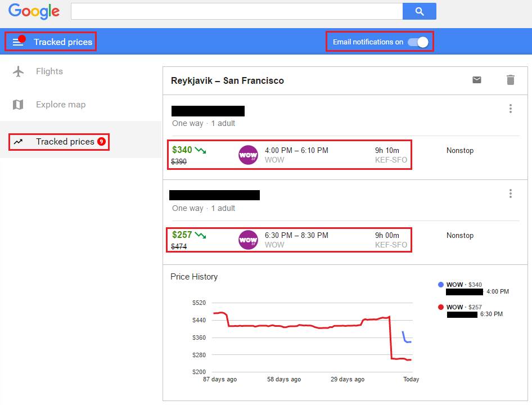Open the 6:30 PM – 8:30 PM flight
This screenshot has width=532, height=405.
point(296,235)
